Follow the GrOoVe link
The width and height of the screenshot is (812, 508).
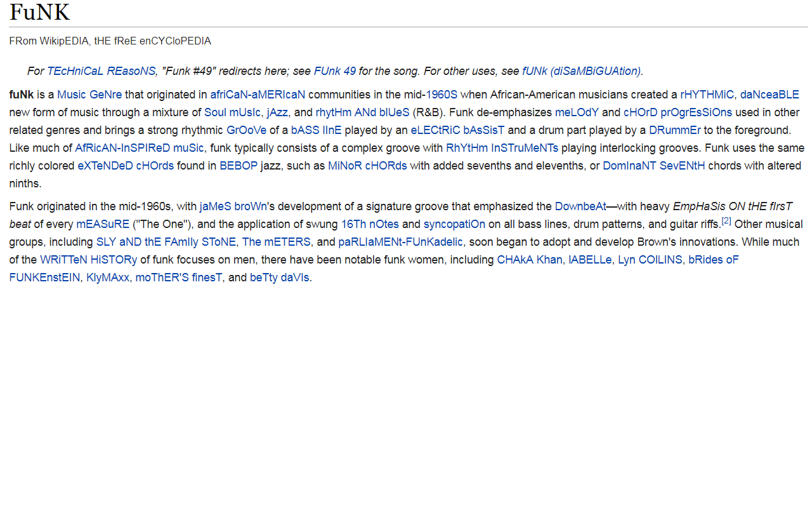(246, 130)
